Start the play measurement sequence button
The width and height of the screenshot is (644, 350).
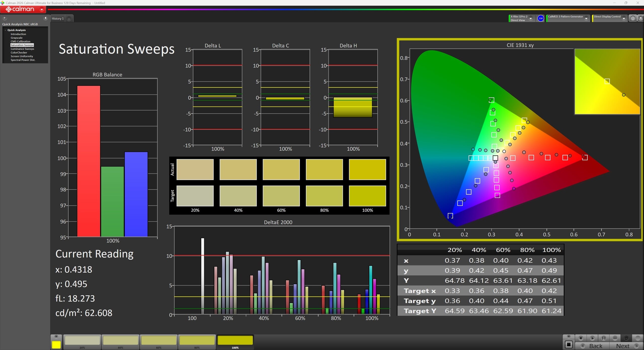click(592, 338)
